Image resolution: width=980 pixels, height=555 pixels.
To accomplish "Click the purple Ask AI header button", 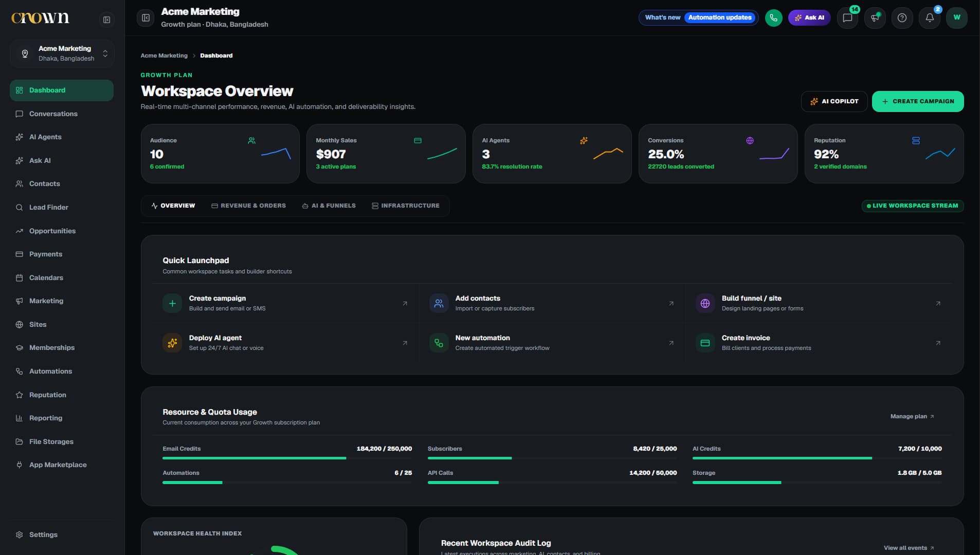I will (x=809, y=17).
